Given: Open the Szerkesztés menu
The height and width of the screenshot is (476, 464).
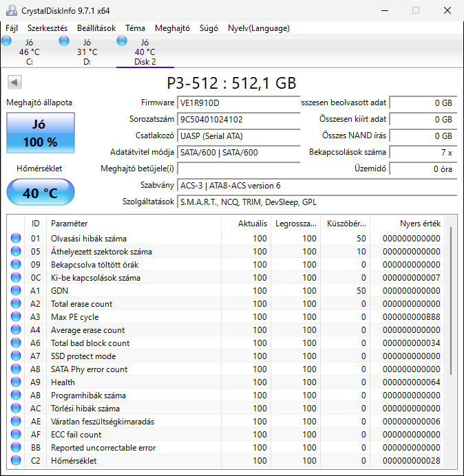Looking at the screenshot, I should (48, 28).
